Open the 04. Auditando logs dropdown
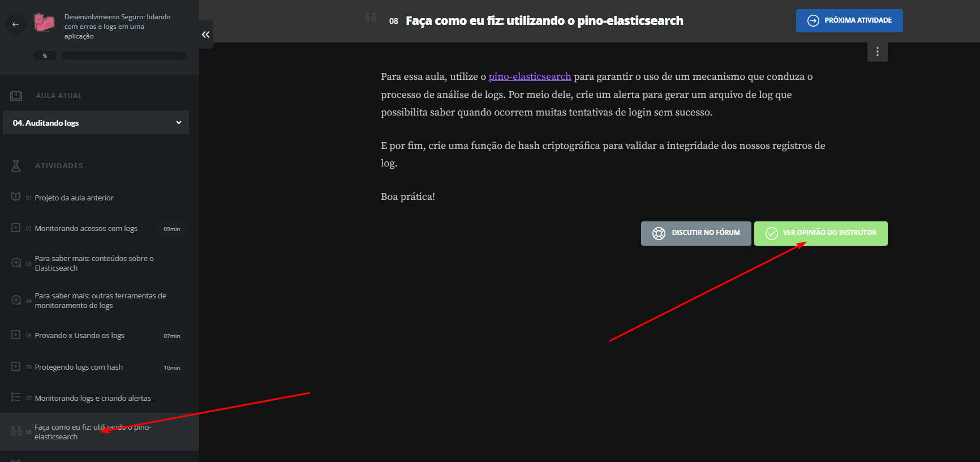 pyautogui.click(x=96, y=122)
